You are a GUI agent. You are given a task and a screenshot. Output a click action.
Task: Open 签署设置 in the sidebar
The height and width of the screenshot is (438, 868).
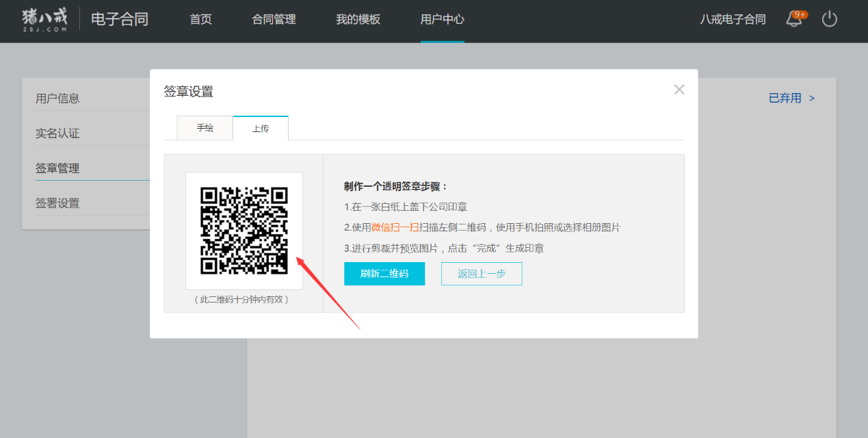57,203
